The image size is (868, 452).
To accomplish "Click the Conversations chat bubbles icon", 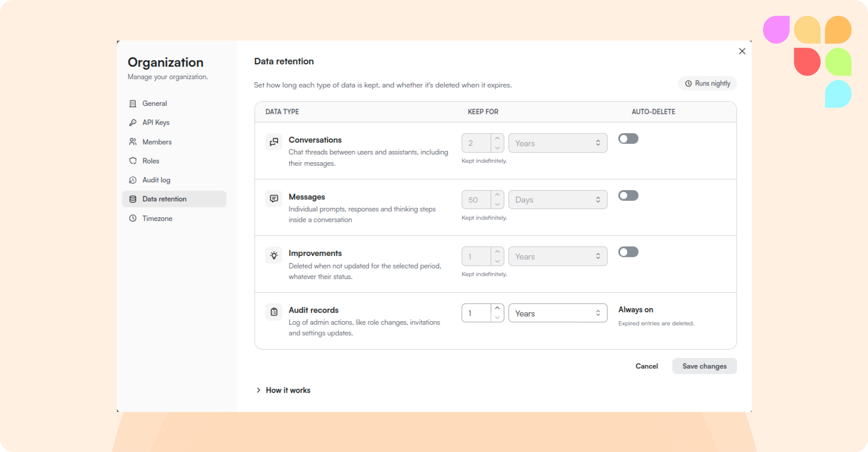I will pyautogui.click(x=274, y=142).
